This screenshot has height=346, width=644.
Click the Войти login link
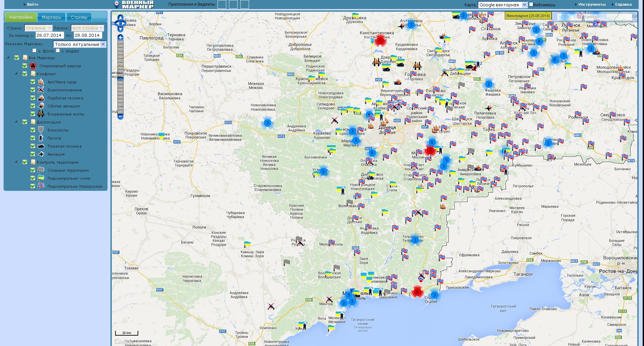[32, 4]
